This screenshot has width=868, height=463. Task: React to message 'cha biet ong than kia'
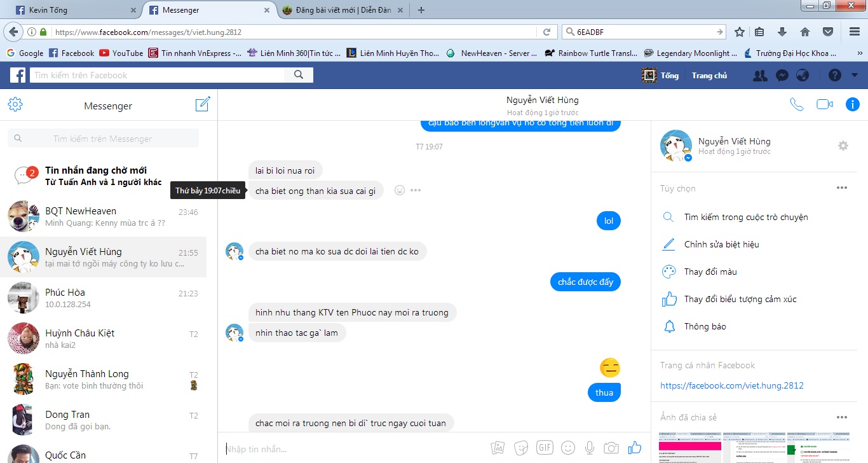point(400,190)
